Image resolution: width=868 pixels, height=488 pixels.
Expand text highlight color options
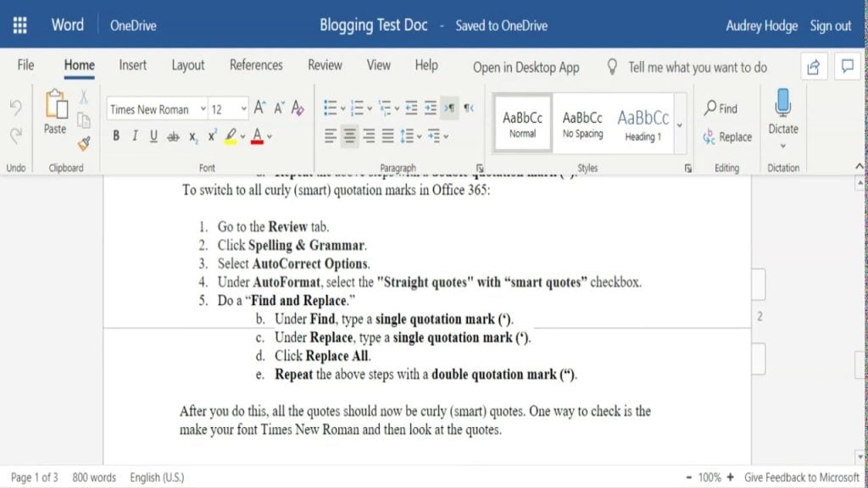pyautogui.click(x=242, y=136)
